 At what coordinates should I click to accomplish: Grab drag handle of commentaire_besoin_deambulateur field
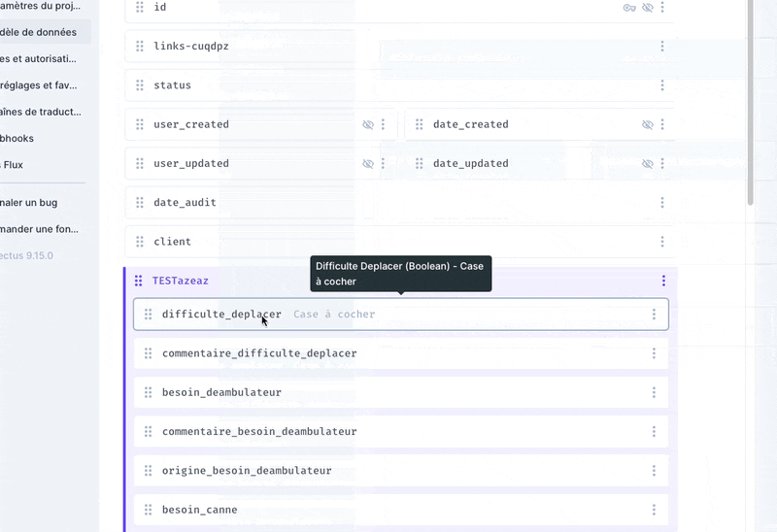149,431
